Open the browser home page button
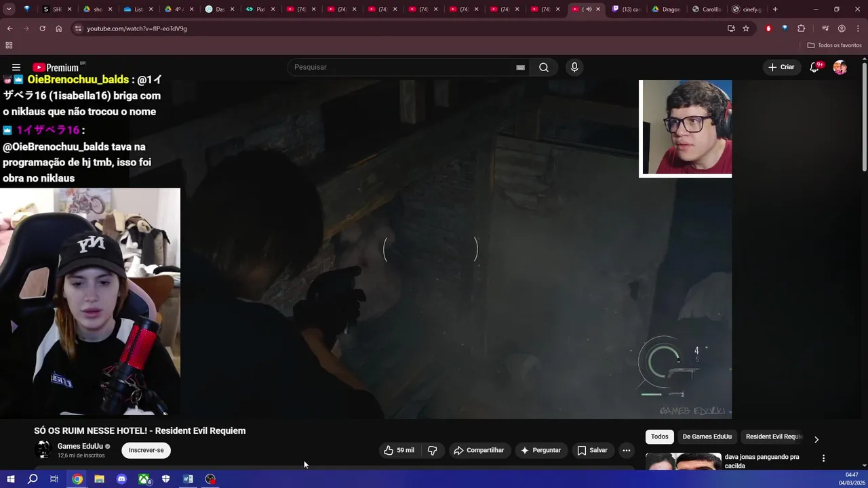 click(x=58, y=28)
